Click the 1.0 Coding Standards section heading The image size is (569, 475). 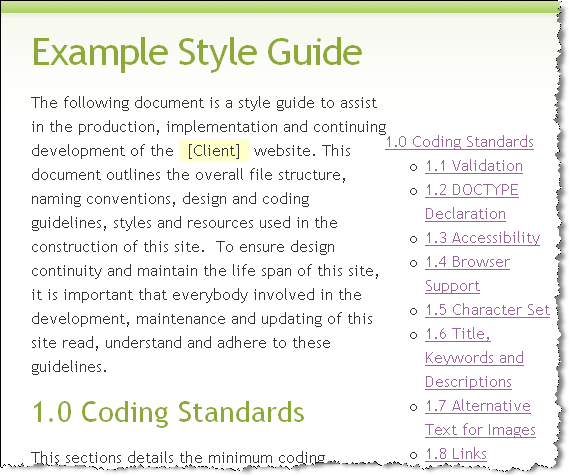(x=168, y=413)
